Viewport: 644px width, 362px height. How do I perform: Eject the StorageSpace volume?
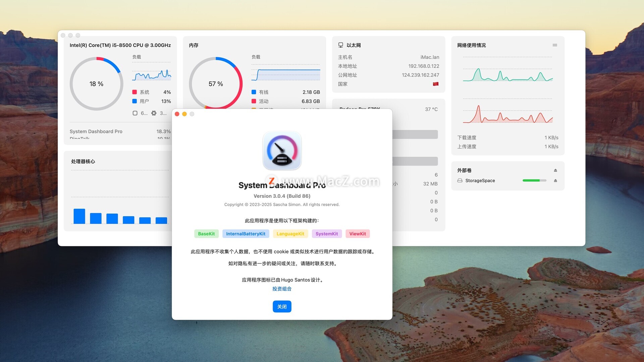555,181
